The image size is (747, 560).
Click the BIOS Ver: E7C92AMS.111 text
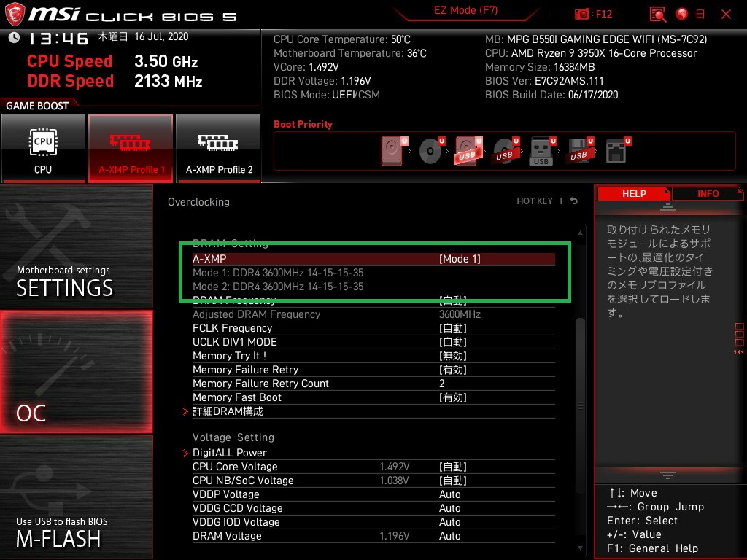(544, 81)
